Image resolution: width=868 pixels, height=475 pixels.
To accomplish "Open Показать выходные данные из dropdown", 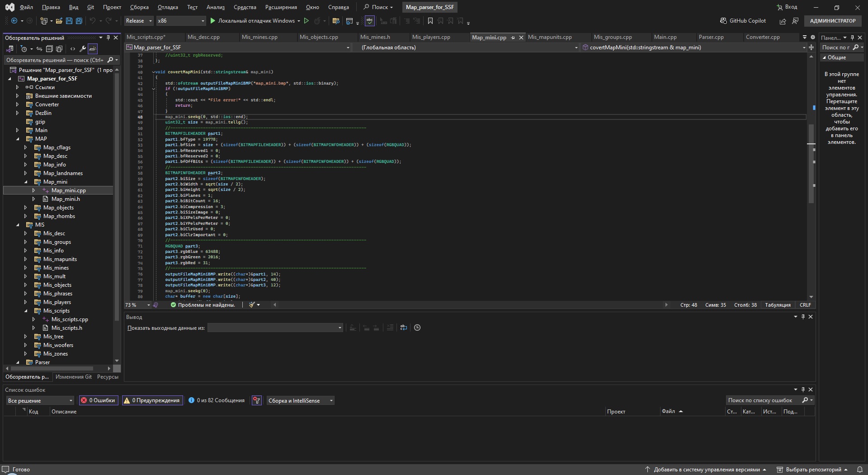I will (275, 328).
